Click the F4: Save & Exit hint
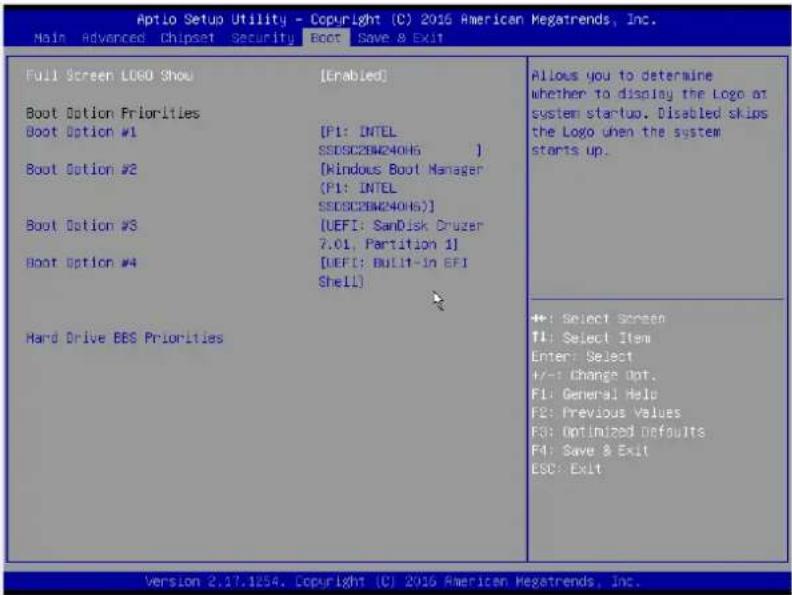The width and height of the screenshot is (792, 595). 589,451
